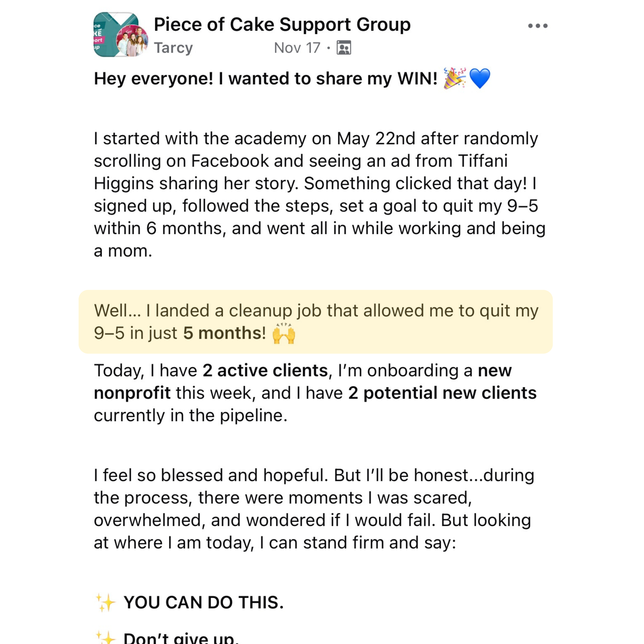This screenshot has width=644, height=644.
Task: Click the "YOU CAN DO THIS." line
Action: 203,602
